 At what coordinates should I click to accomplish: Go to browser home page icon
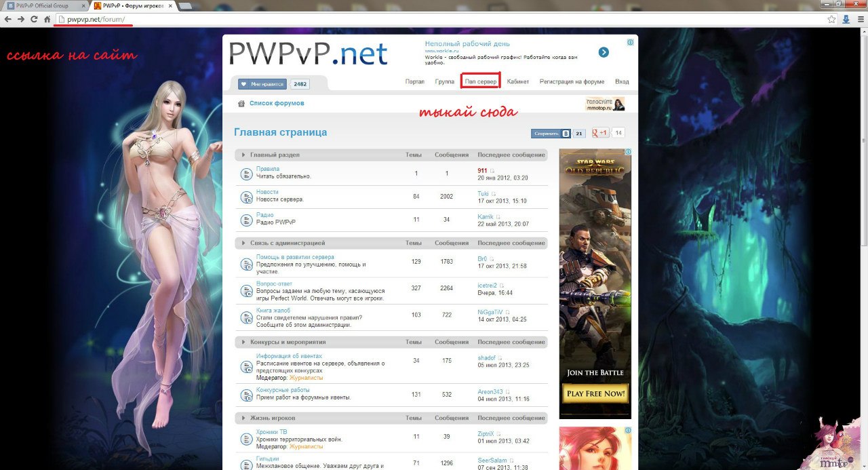click(x=47, y=20)
